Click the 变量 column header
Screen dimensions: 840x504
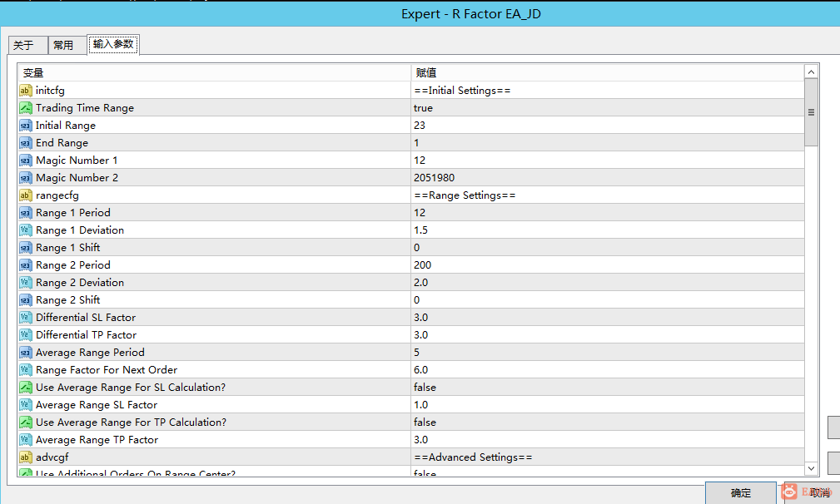[214, 72]
